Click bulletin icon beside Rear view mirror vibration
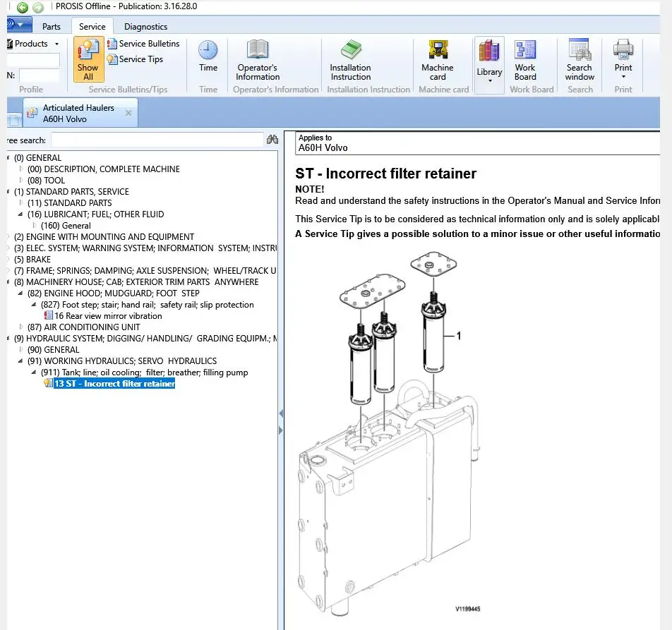The width and height of the screenshot is (672, 630). 49,315
